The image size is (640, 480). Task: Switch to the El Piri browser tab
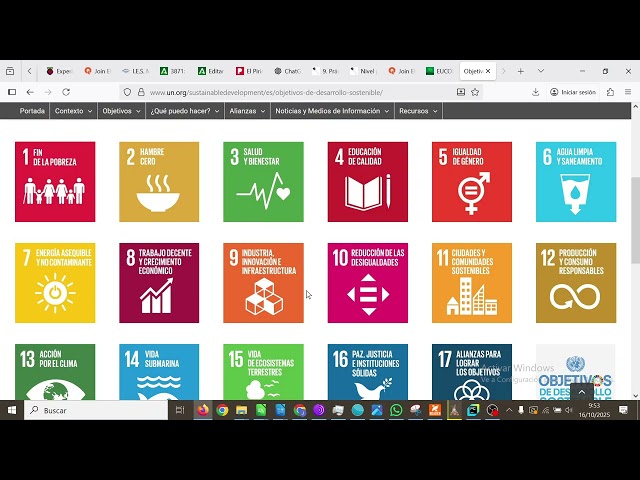(x=249, y=71)
